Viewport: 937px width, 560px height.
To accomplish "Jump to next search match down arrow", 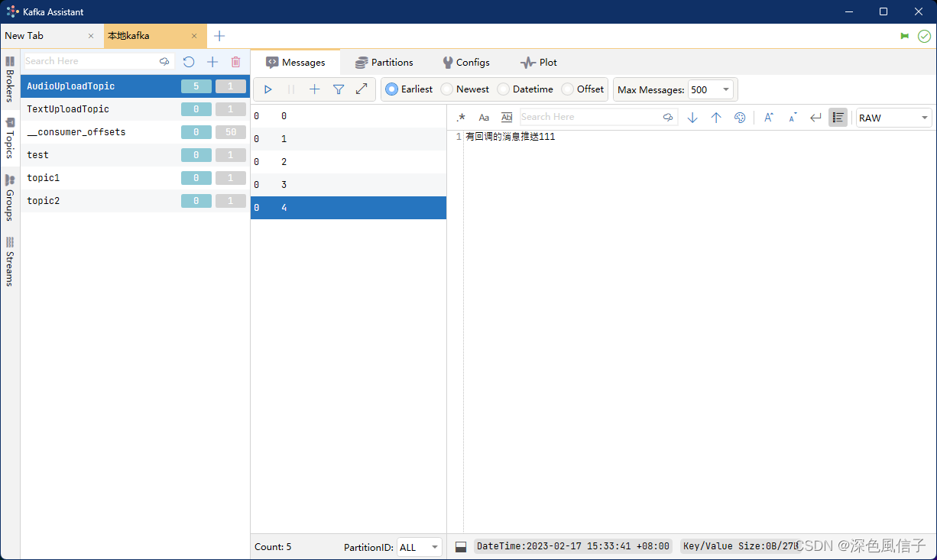I will coord(692,118).
